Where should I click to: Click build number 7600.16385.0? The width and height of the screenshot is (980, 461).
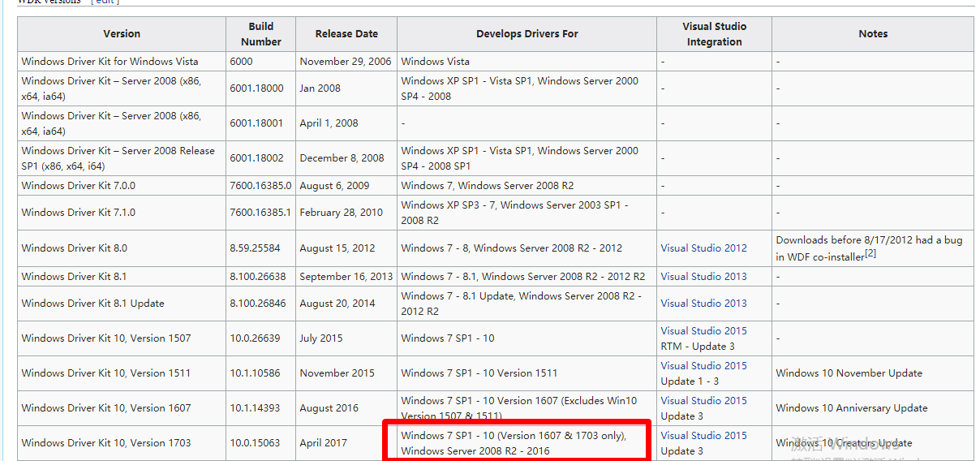tap(260, 186)
